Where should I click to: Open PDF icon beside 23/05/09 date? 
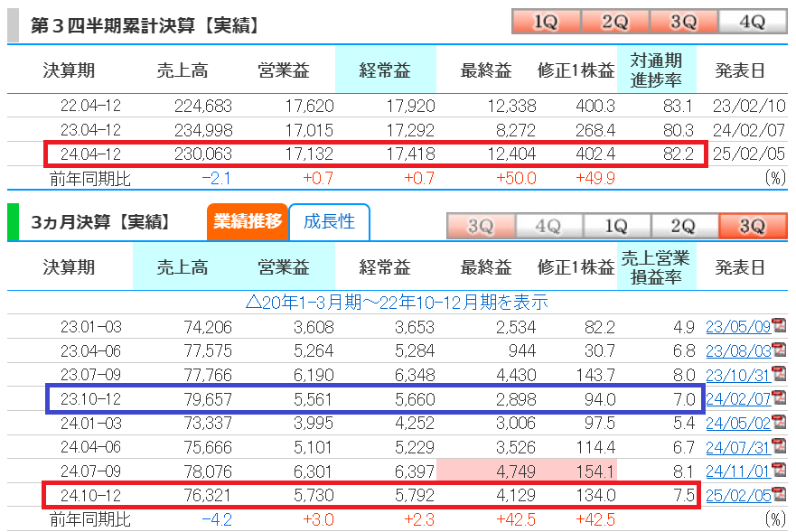tap(779, 325)
